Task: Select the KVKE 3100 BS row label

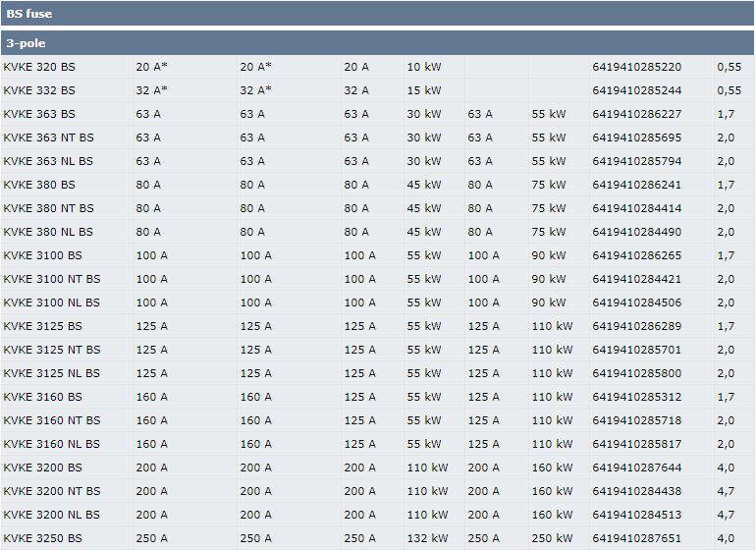Action: (42, 255)
